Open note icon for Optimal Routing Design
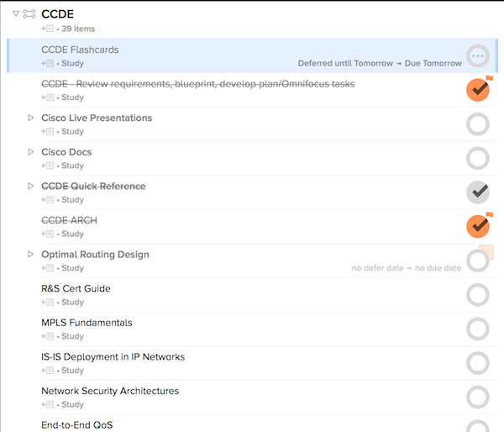Viewport: 504px width, 432px height. pyautogui.click(x=48, y=267)
